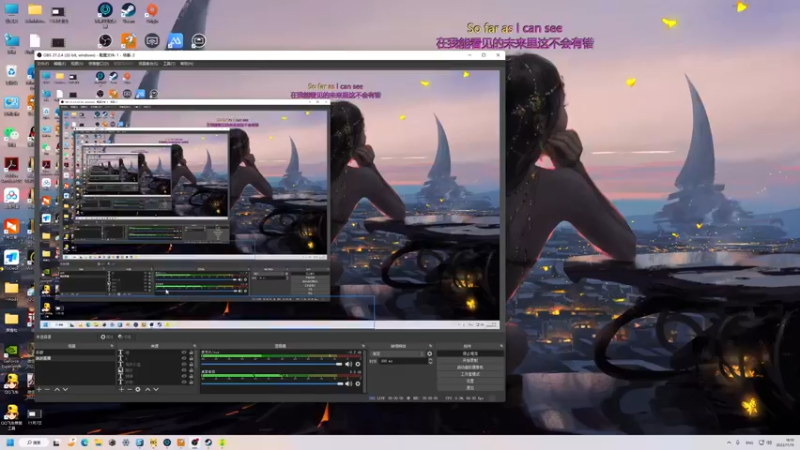Open Steam desktop shortcut icon

point(129,10)
